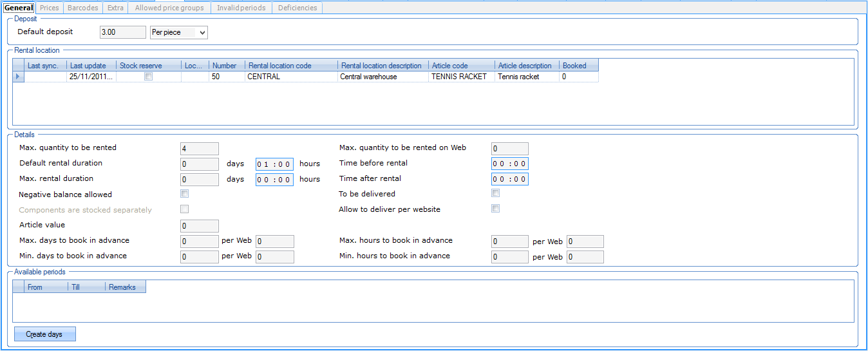Check the To be delivered checkbox
Screen dimensions: 868x351
(496, 193)
